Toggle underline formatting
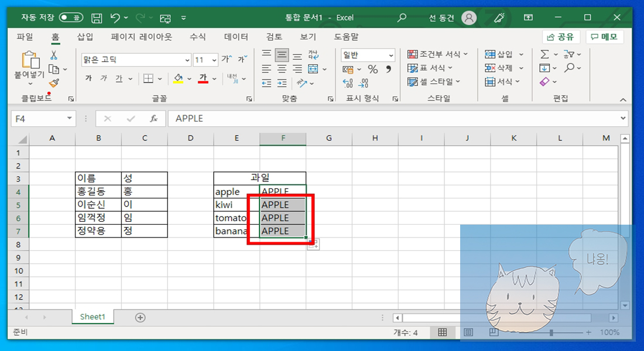This screenshot has height=351, width=644. point(119,78)
